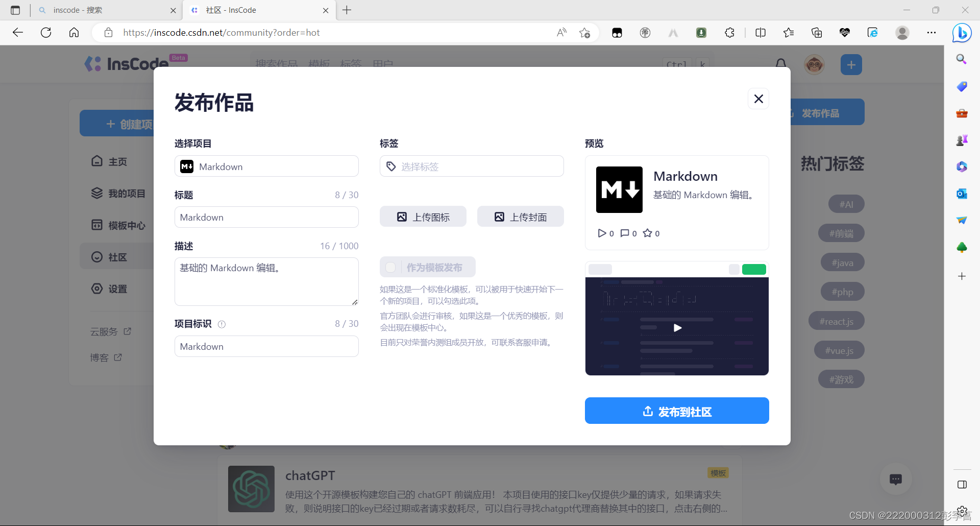This screenshot has height=526, width=980.
Task: Click the star count icon in preview
Action: tap(648, 233)
